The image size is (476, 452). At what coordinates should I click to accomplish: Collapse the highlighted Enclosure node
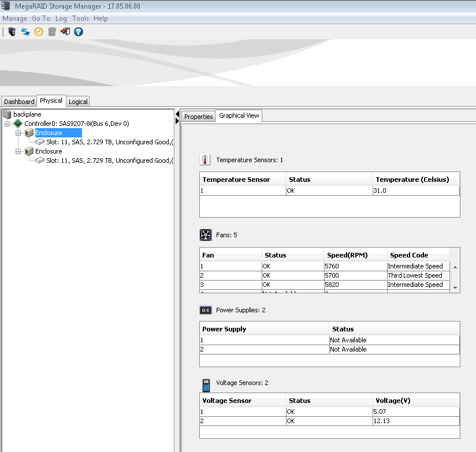pos(18,133)
